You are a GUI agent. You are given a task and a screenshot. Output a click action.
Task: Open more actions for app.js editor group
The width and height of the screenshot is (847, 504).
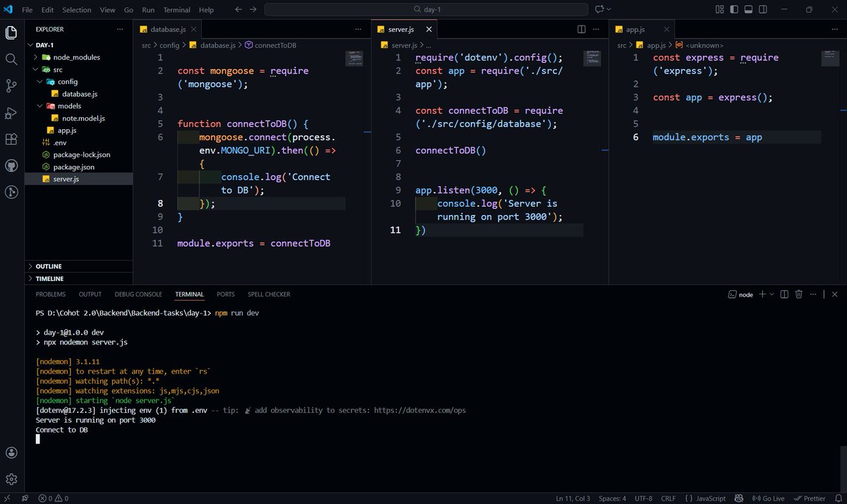(835, 30)
